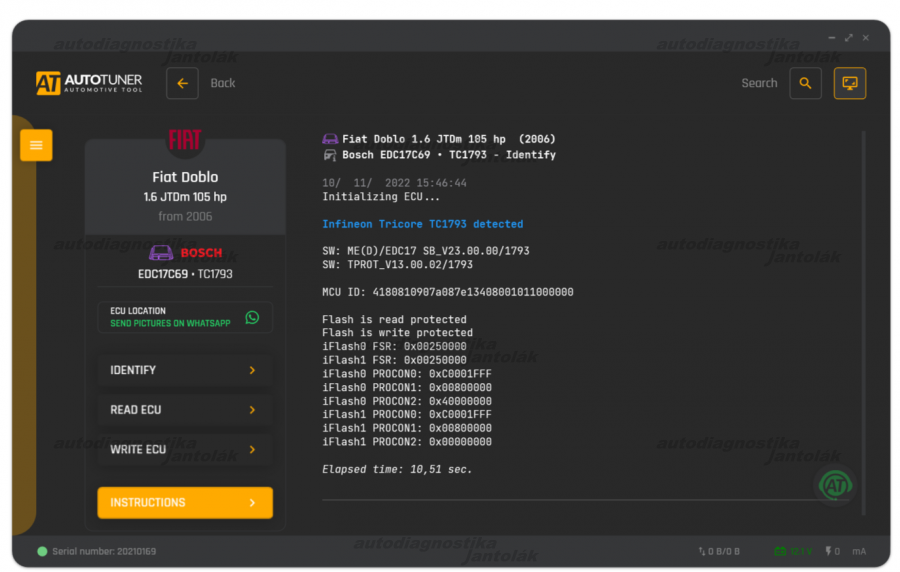The height and width of the screenshot is (572, 900).
Task: Click the AutoTuner logo
Action: click(89, 83)
